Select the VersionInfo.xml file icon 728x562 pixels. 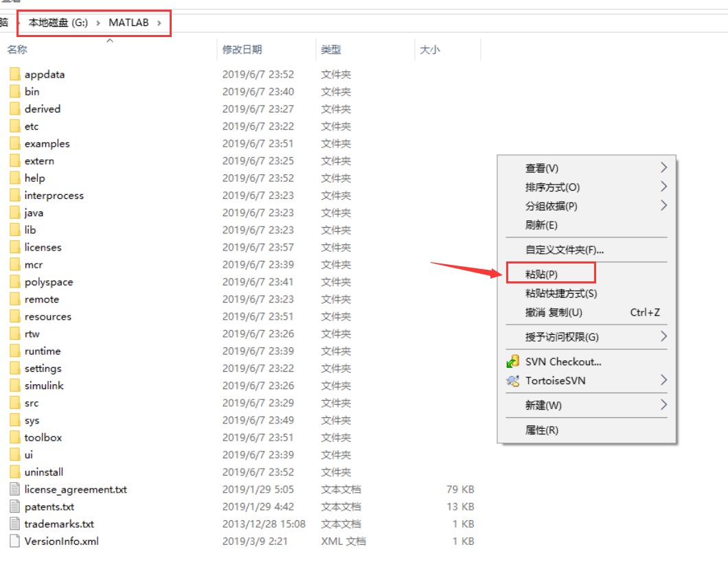coord(15,541)
